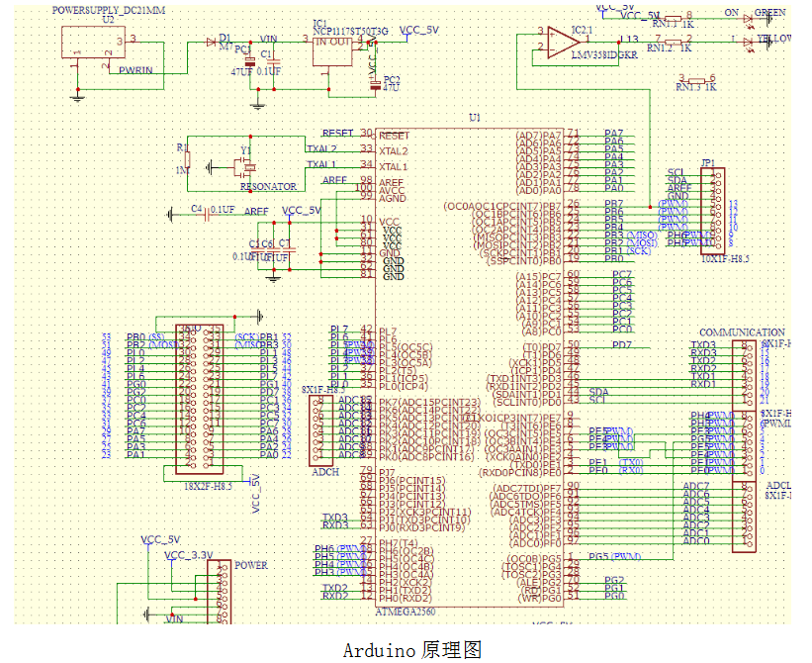
Task: Click the POWER label text
Action: click(251, 565)
